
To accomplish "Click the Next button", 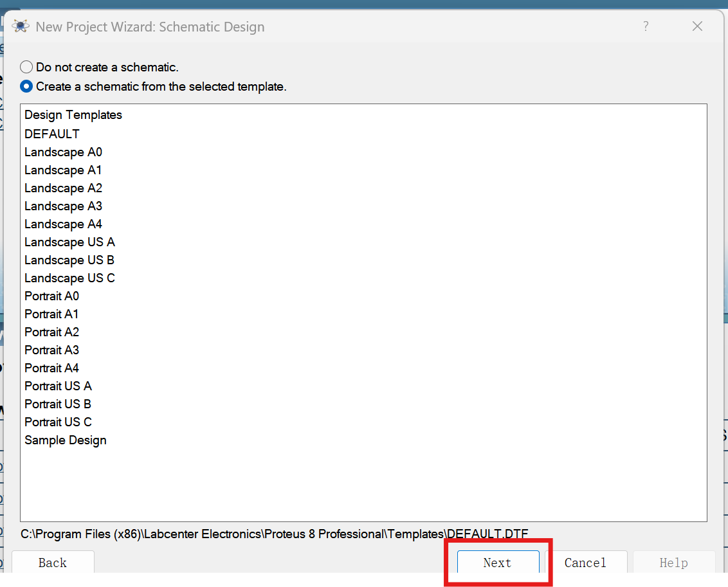I will tap(498, 563).
